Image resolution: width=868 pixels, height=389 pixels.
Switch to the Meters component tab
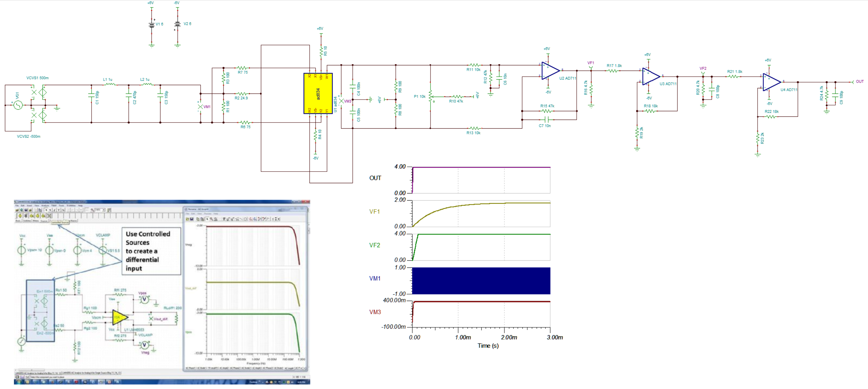(36, 221)
